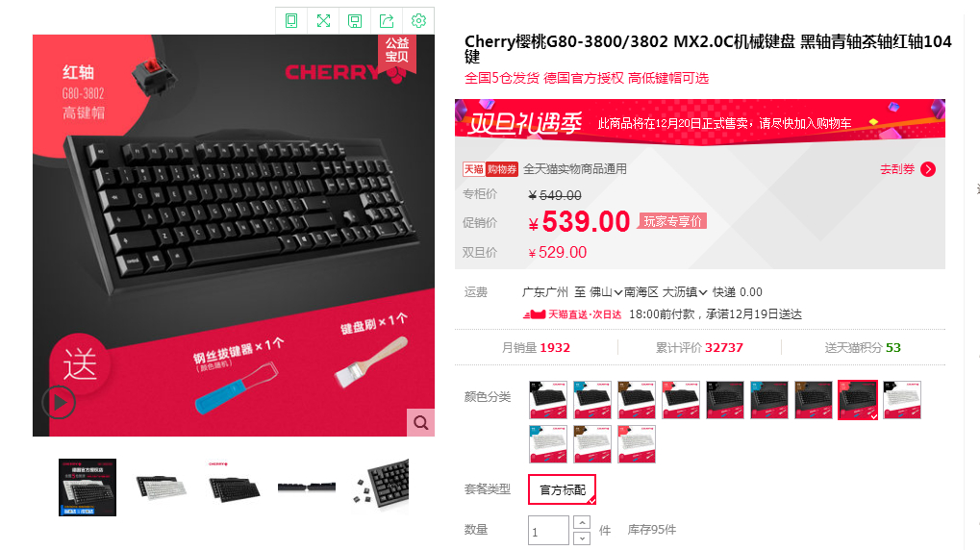Open the gear settings icon in toolbar

pyautogui.click(x=418, y=20)
